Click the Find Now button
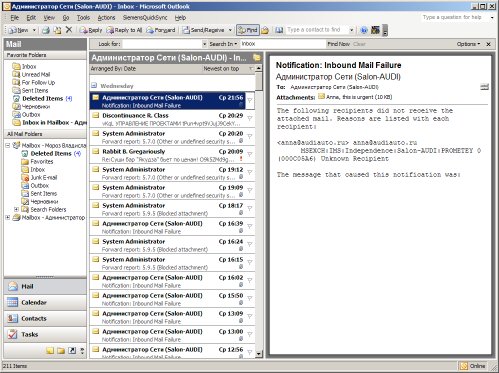Screen dimensions: 499x373 pos(338,44)
